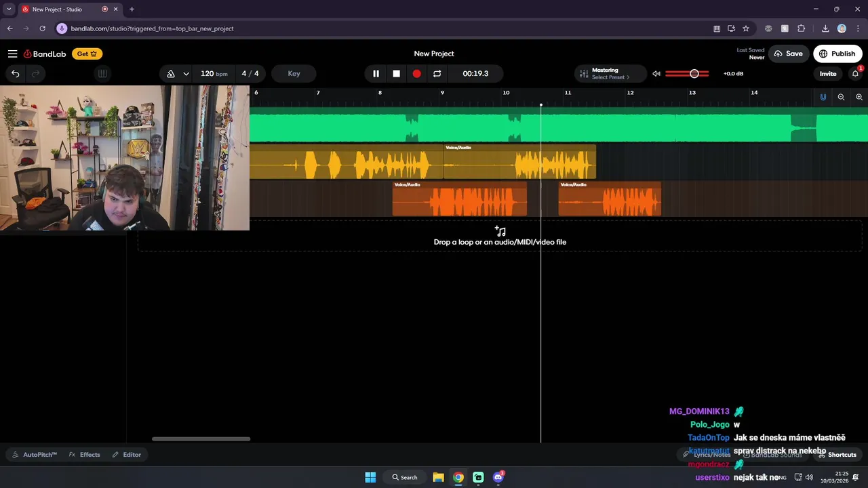Viewport: 868px width, 488px height.
Task: Toggle cycle loop mode
Action: 437,73
